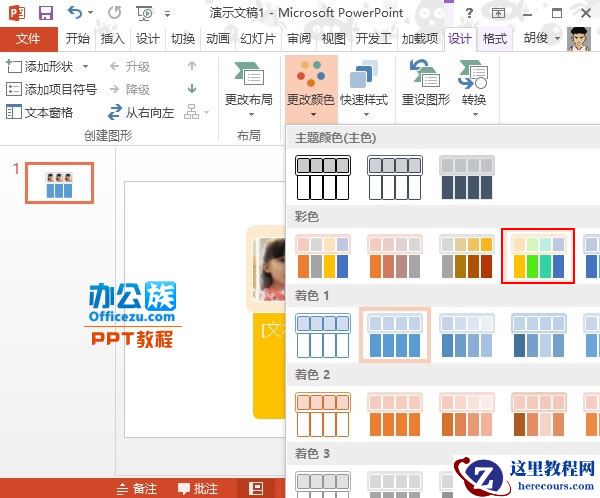The image size is (600, 498).
Task: Open 转换 convert dropdown
Action: [x=474, y=89]
